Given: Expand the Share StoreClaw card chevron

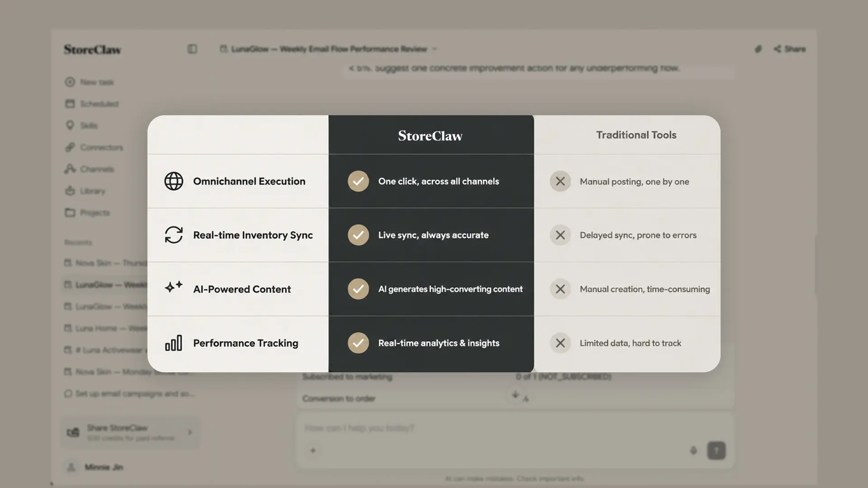Looking at the screenshot, I should (190, 432).
